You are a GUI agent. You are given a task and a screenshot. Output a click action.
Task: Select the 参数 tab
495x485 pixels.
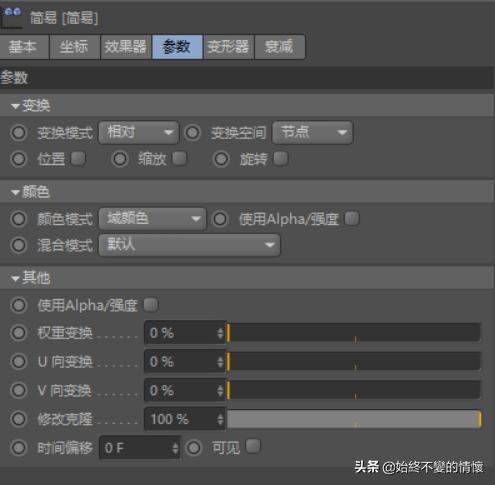pos(177,47)
